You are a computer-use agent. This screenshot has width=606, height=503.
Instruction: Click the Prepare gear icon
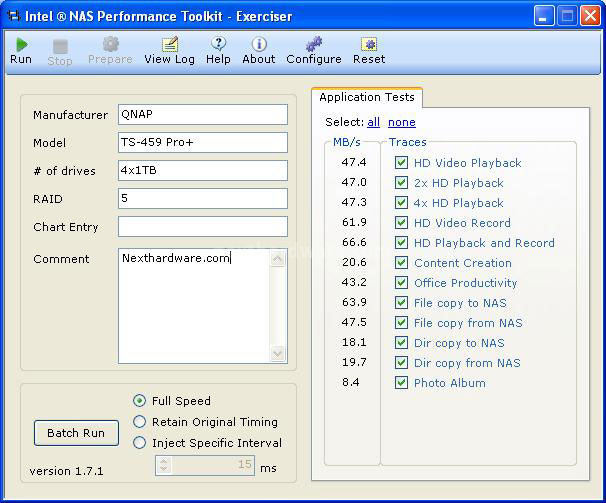click(x=111, y=44)
